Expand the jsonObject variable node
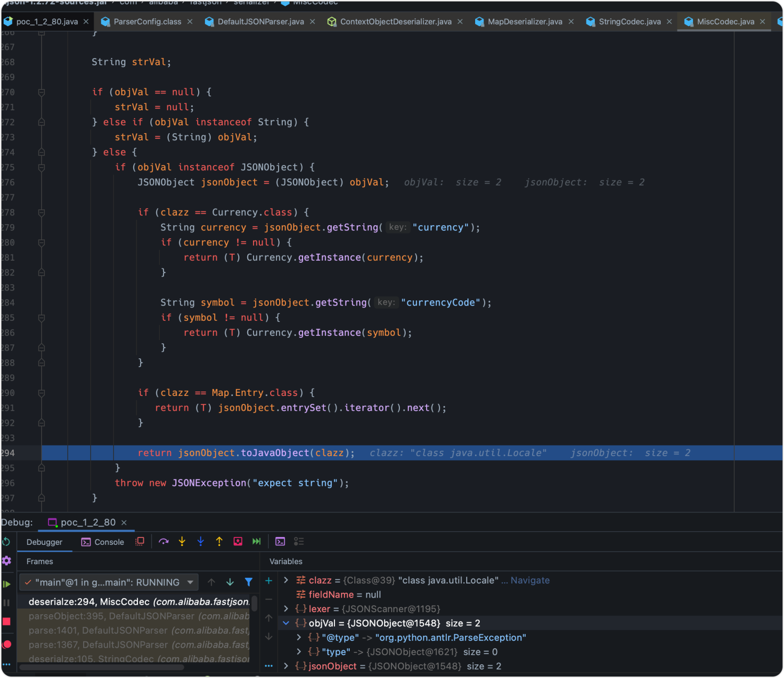This screenshot has height=678, width=784. click(286, 666)
